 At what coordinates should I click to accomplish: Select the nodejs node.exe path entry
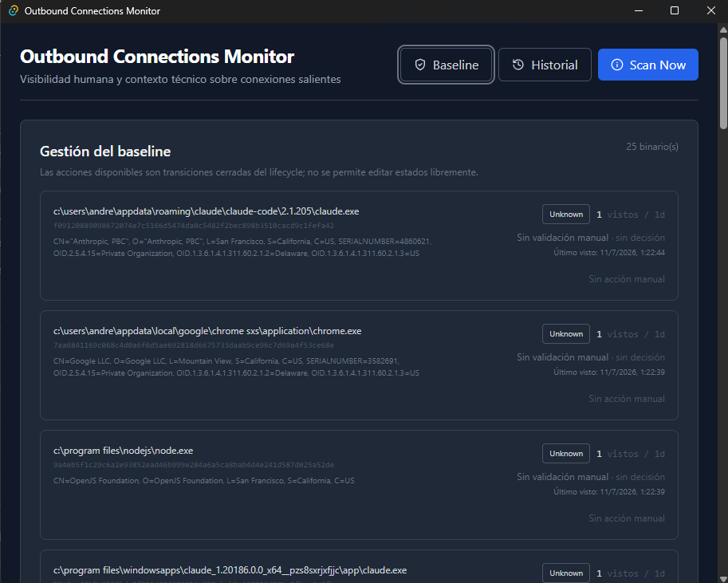tap(123, 451)
